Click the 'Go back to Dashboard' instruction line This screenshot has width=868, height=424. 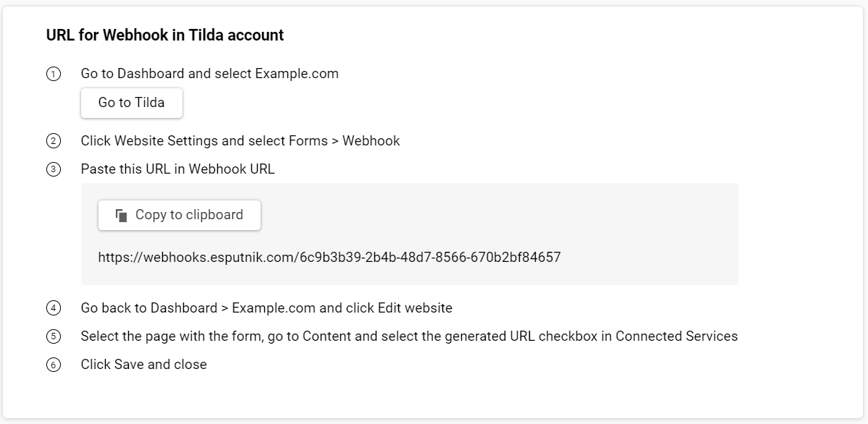(266, 308)
